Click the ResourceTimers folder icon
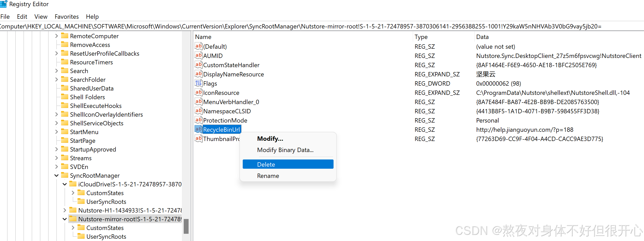The height and width of the screenshot is (241, 644). pos(65,62)
